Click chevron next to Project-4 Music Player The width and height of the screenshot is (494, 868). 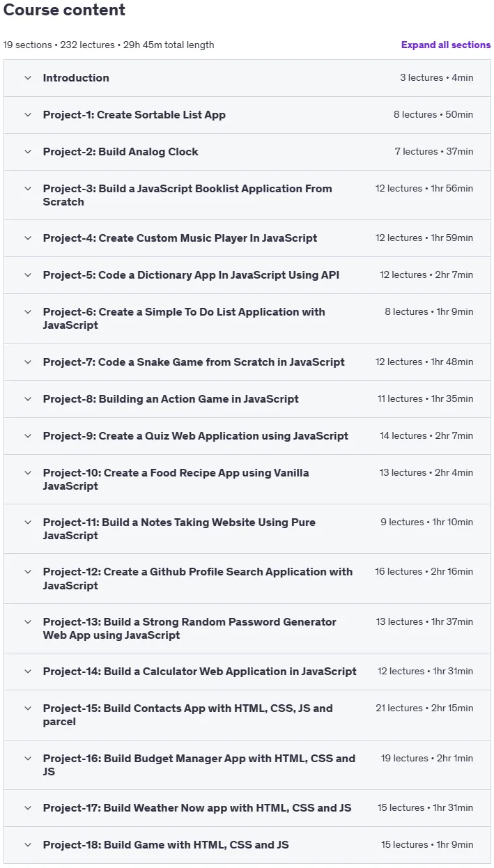28,238
